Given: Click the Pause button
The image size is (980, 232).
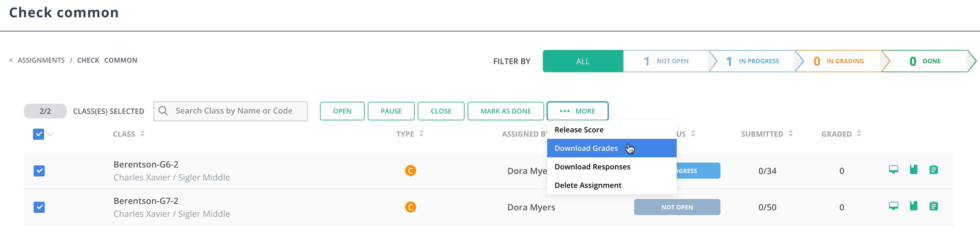Looking at the screenshot, I should point(391,111).
